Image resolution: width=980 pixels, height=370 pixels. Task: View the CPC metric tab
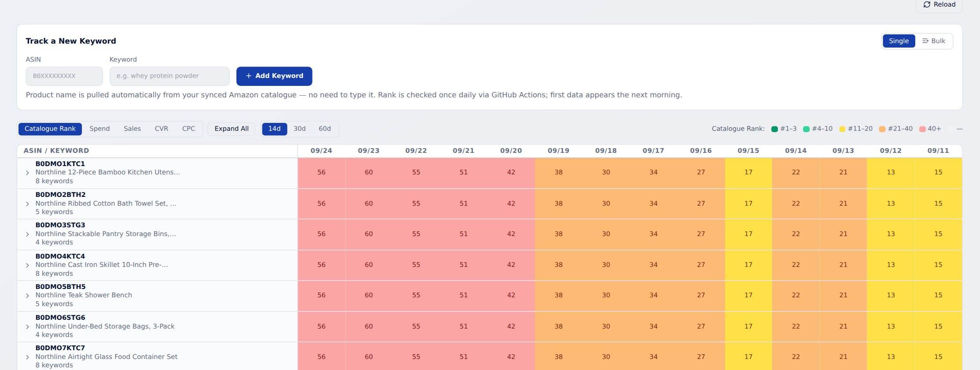pyautogui.click(x=189, y=129)
